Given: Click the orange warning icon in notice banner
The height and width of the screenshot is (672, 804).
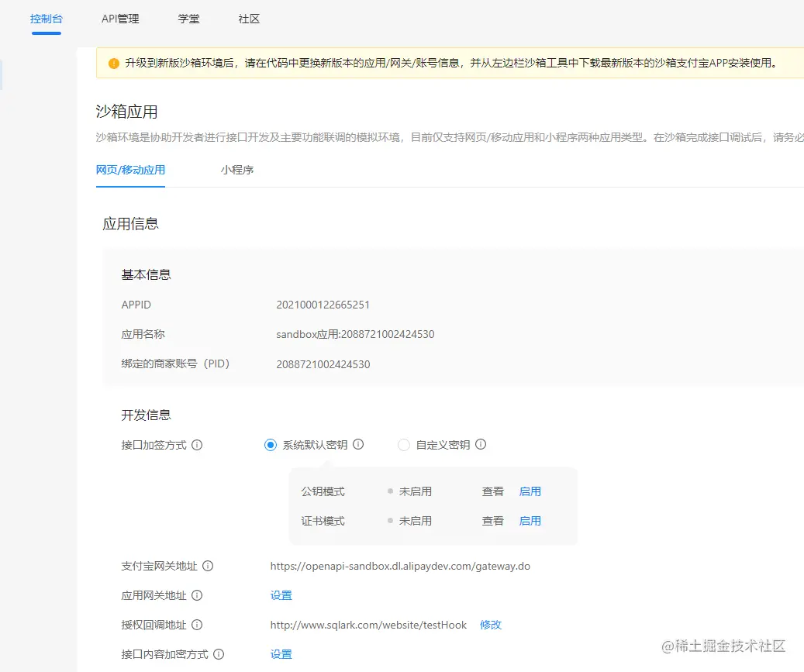Looking at the screenshot, I should pos(114,63).
